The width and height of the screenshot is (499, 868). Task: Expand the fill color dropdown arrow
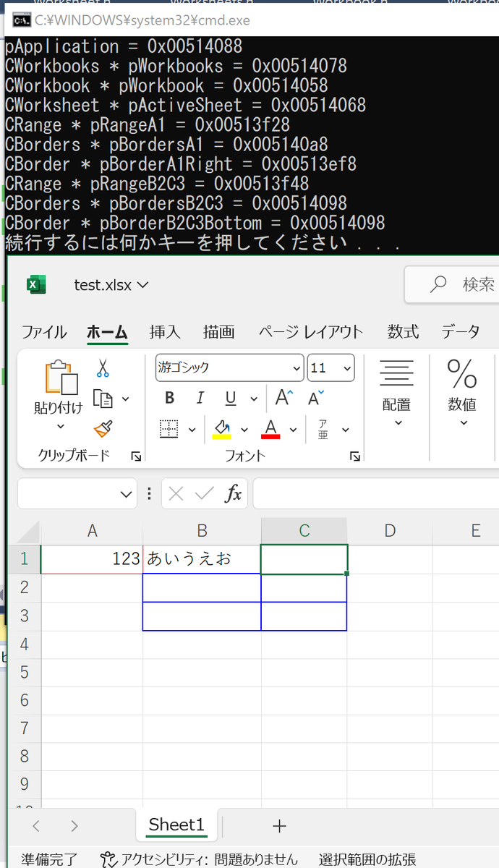click(244, 430)
